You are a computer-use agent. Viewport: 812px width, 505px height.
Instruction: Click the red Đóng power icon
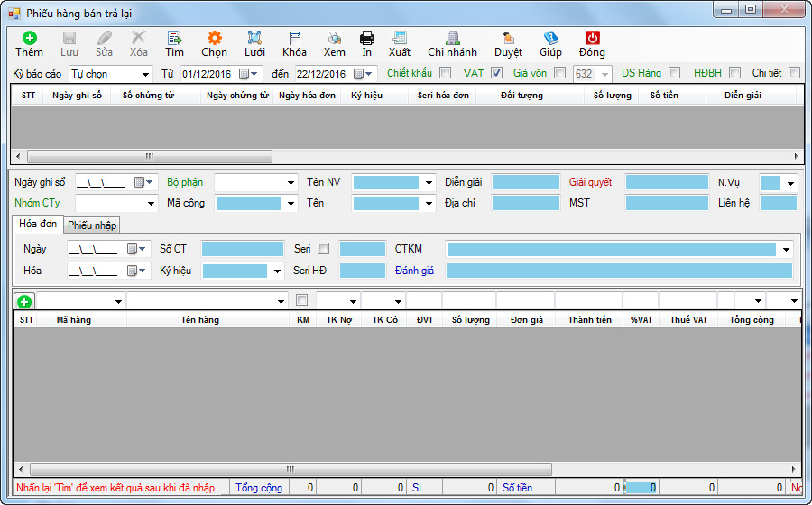pos(593,38)
